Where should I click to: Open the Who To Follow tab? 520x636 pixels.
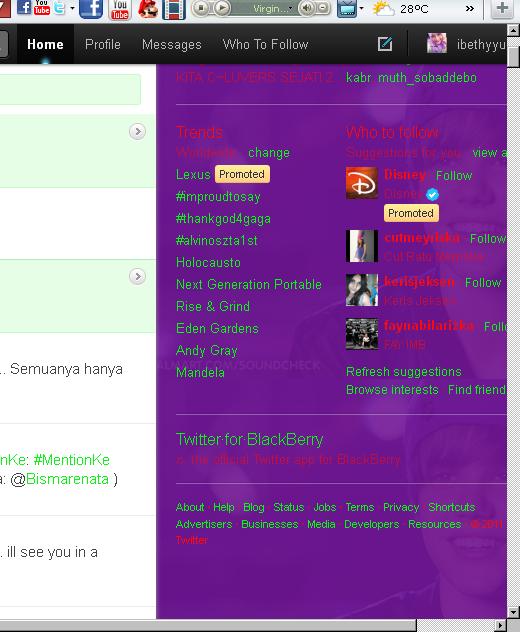tap(265, 44)
